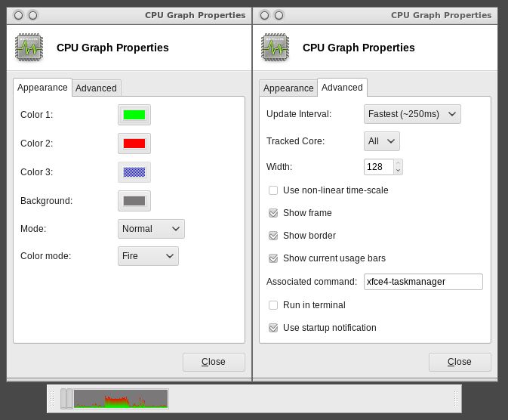Switch to Appearance tab in right window
The height and width of the screenshot is (420, 508).
(288, 88)
